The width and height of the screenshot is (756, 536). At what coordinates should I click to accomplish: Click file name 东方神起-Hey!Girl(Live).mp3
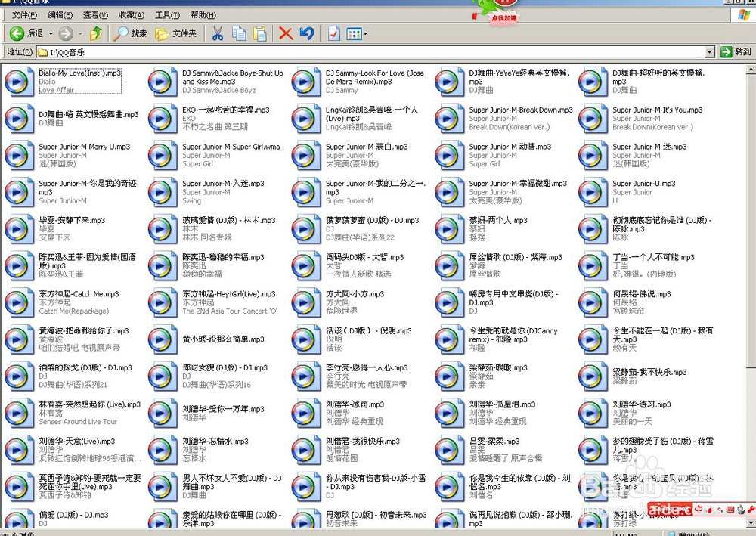point(229,294)
